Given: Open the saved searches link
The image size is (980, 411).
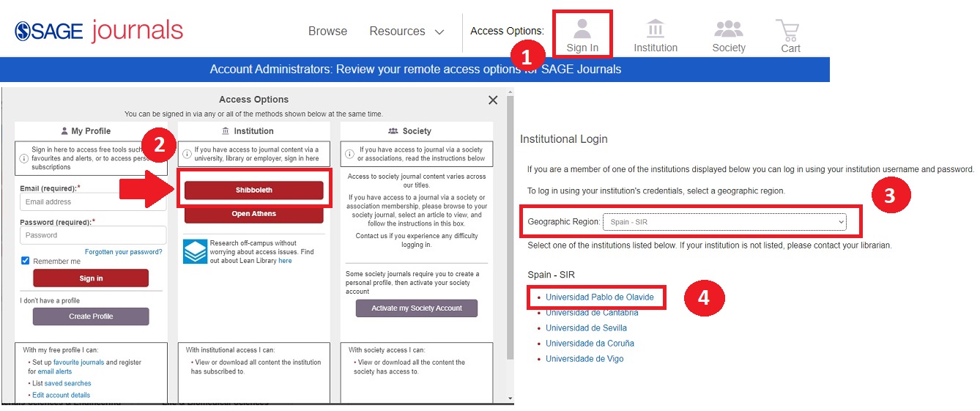Looking at the screenshot, I should click(67, 383).
